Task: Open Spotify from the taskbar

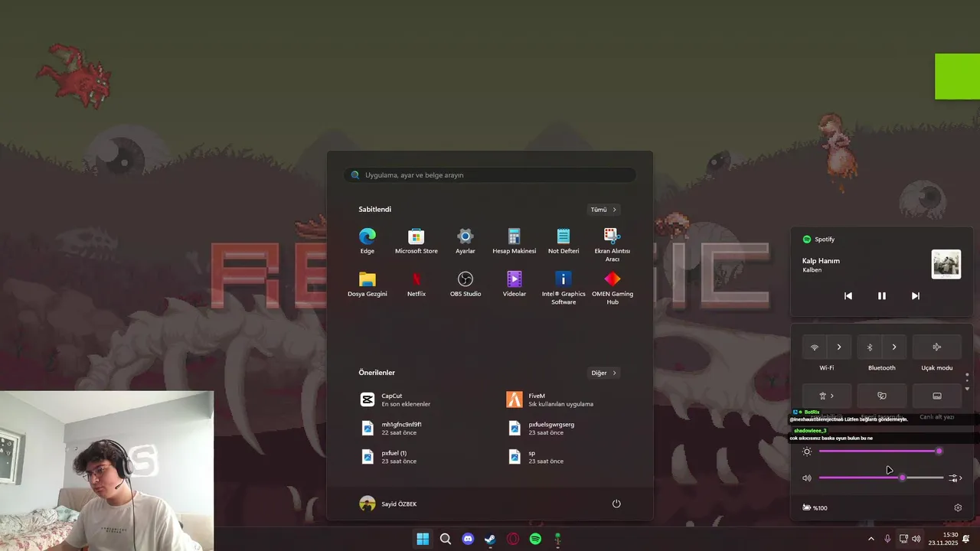Action: pyautogui.click(x=535, y=539)
